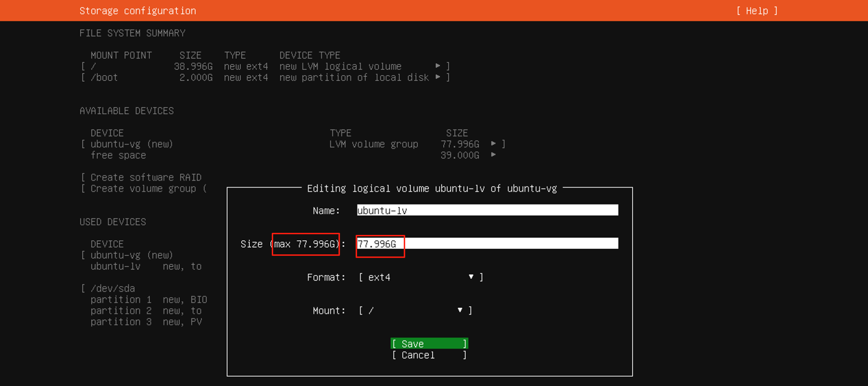Click arrow beside free space 39.000G
868x386 pixels.
point(493,155)
